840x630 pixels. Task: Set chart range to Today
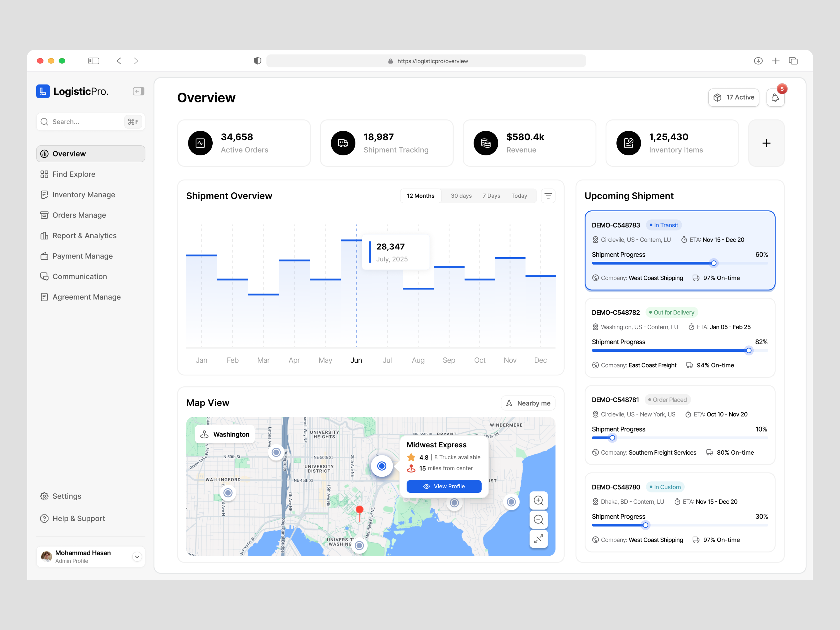point(519,196)
